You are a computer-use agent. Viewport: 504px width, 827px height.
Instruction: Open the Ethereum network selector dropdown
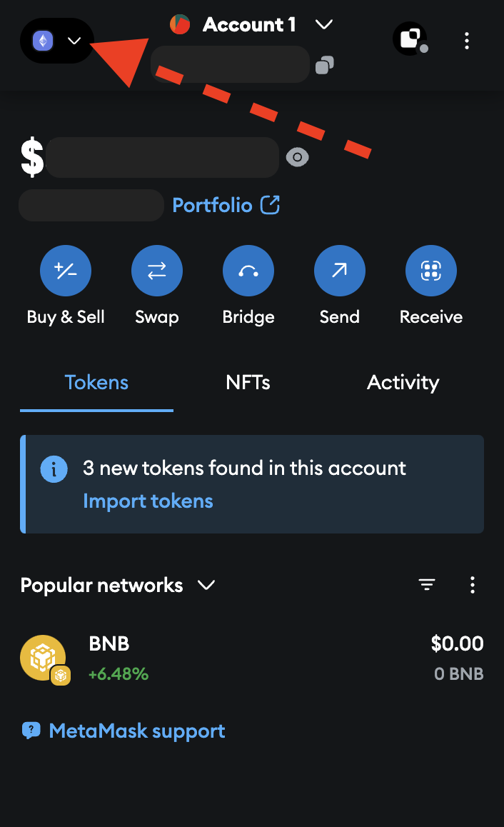coord(57,41)
